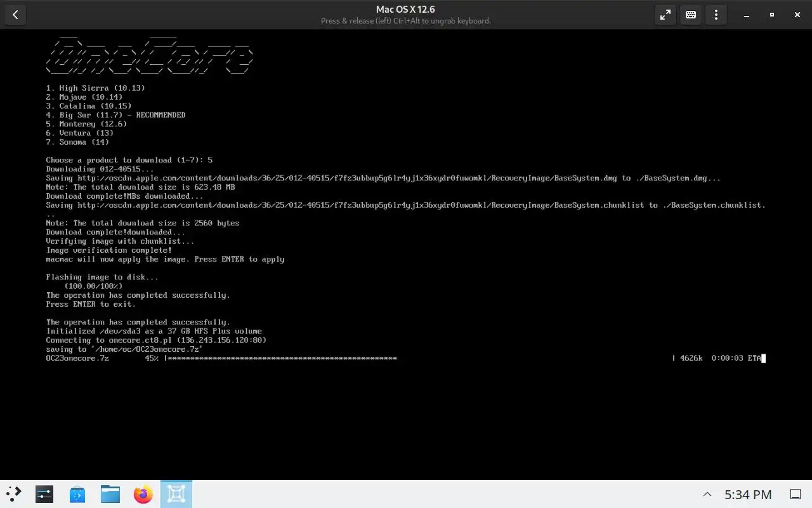The height and width of the screenshot is (508, 812).
Task: Click 'Flashing image to disk...' line
Action: point(102,277)
